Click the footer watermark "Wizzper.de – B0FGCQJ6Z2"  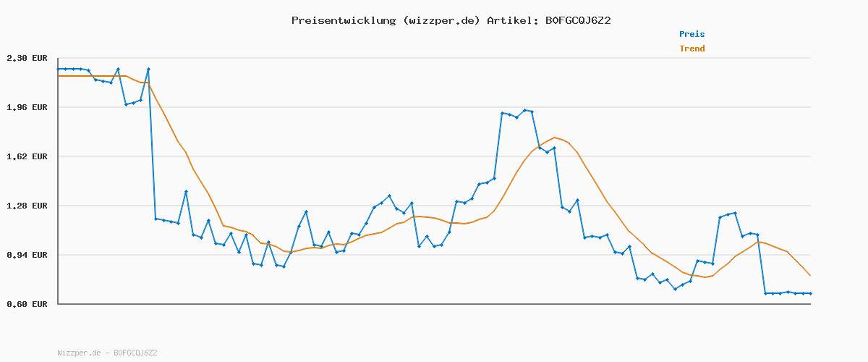tap(107, 353)
